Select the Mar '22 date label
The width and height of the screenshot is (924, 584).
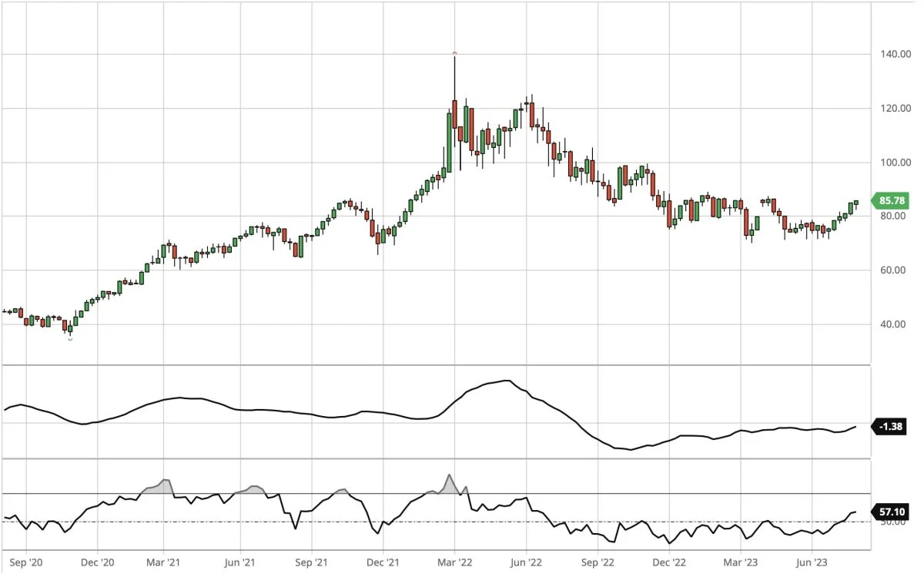coord(454,563)
